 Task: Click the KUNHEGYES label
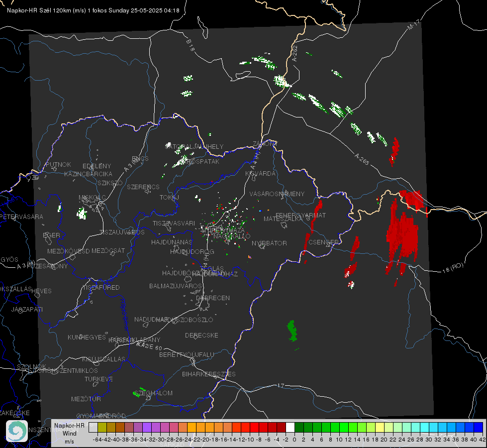(87, 337)
